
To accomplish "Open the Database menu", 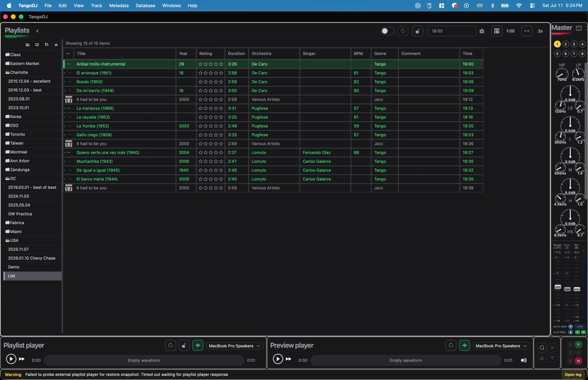I will (x=145, y=6).
